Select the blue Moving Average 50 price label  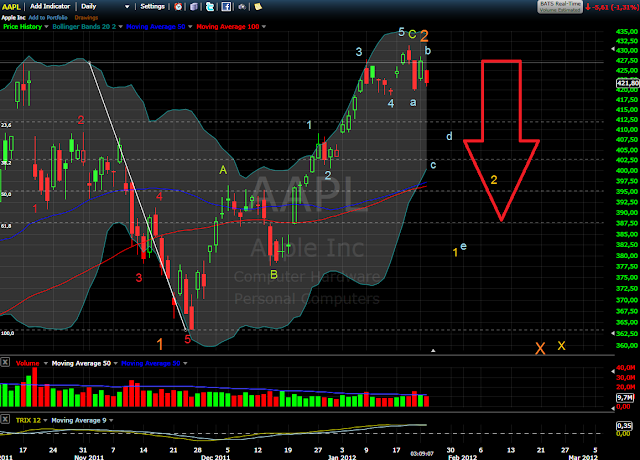point(156,27)
